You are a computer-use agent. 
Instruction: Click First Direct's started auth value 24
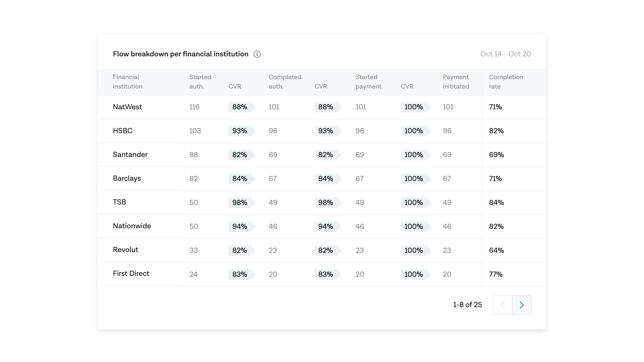[194, 274]
